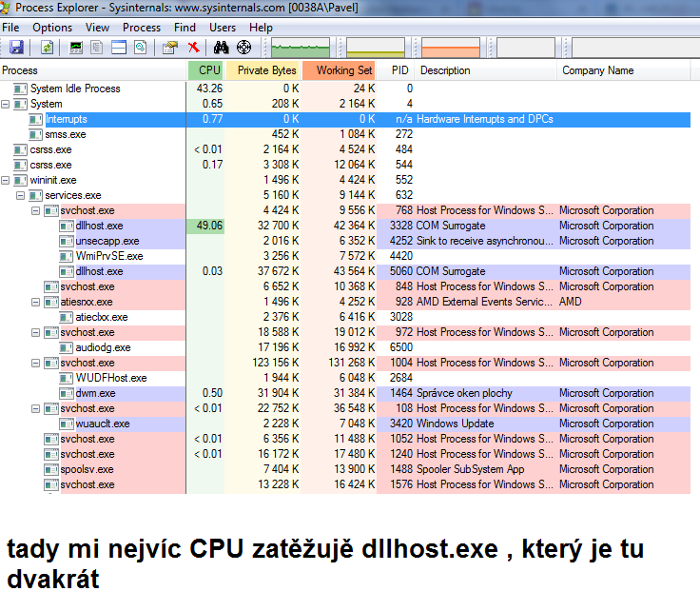Open the View menu
This screenshot has width=700, height=611.
click(97, 28)
